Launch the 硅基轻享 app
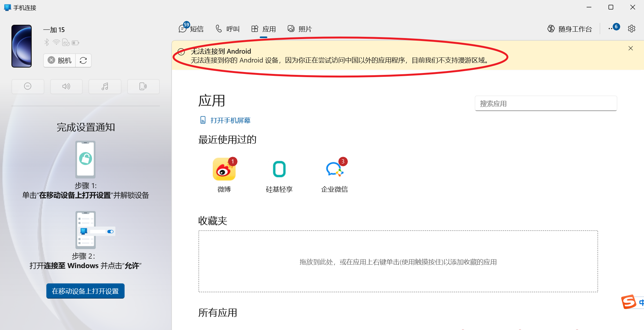This screenshot has width=644, height=330. [279, 175]
